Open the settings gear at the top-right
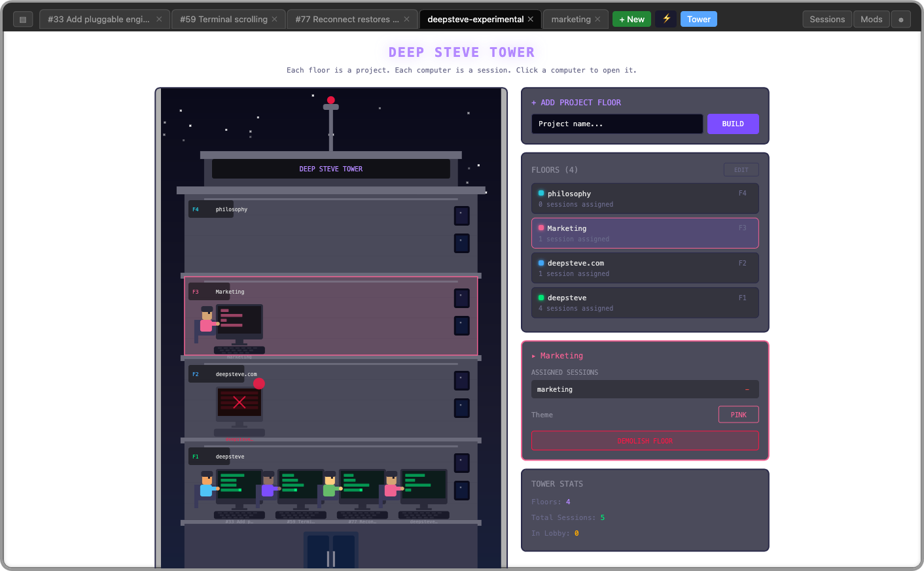 (901, 19)
